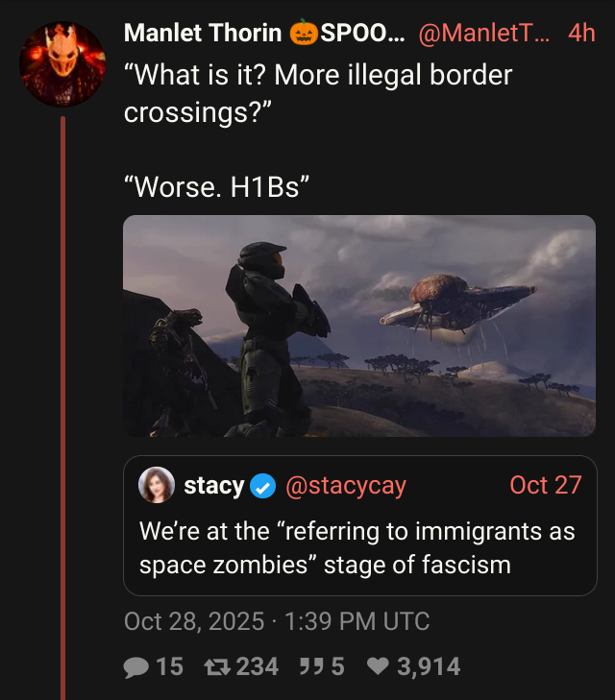Open the 4h relative timestamp link
This screenshot has height=700, width=615.
(x=581, y=33)
